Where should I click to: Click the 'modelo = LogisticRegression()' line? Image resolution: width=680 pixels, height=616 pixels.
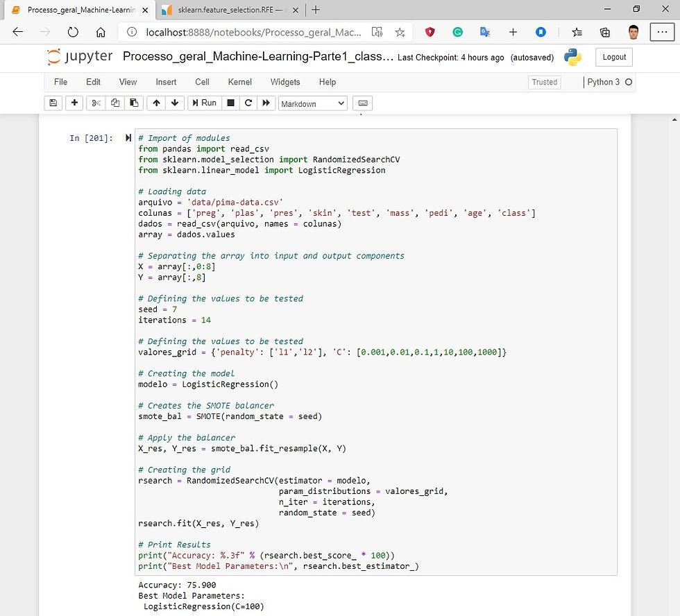(208, 384)
